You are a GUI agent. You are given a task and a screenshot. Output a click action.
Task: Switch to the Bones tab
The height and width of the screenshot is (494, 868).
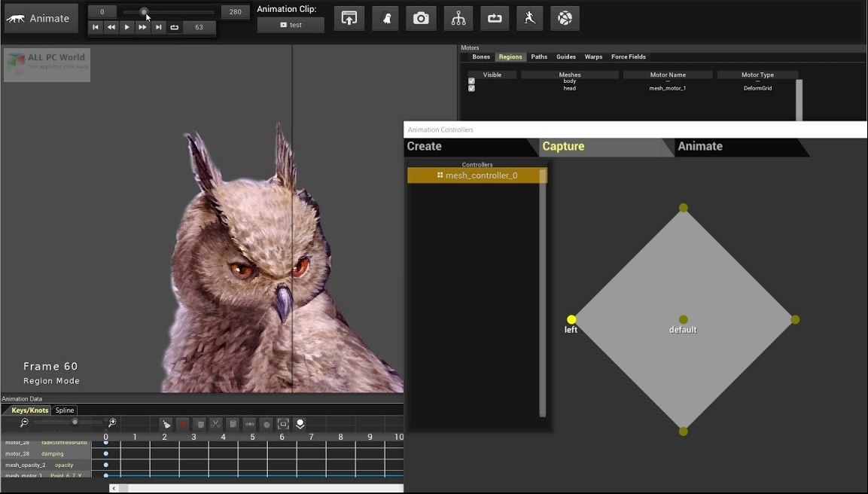click(481, 56)
